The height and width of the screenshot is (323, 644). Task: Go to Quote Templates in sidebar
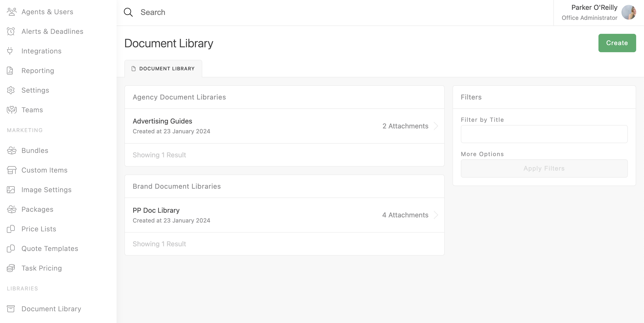pyautogui.click(x=50, y=248)
